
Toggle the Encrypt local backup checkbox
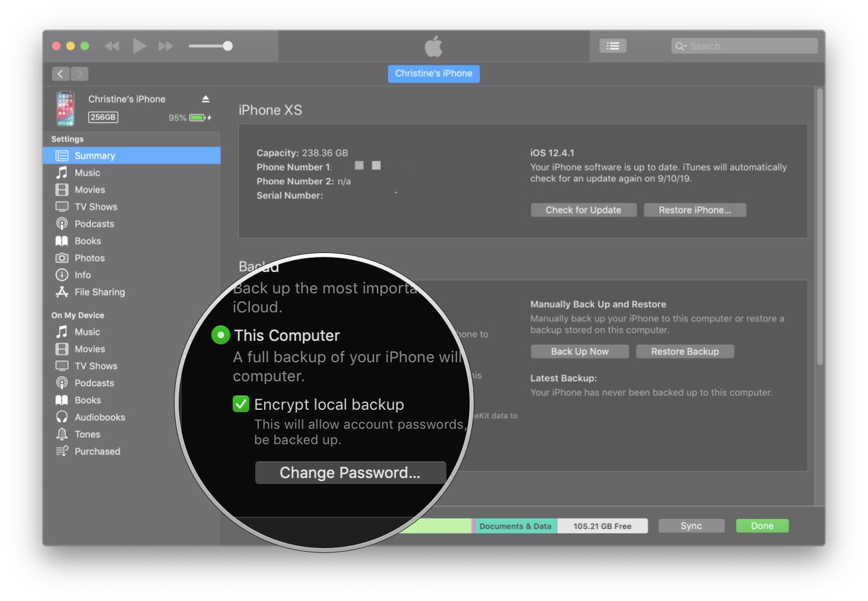point(241,404)
